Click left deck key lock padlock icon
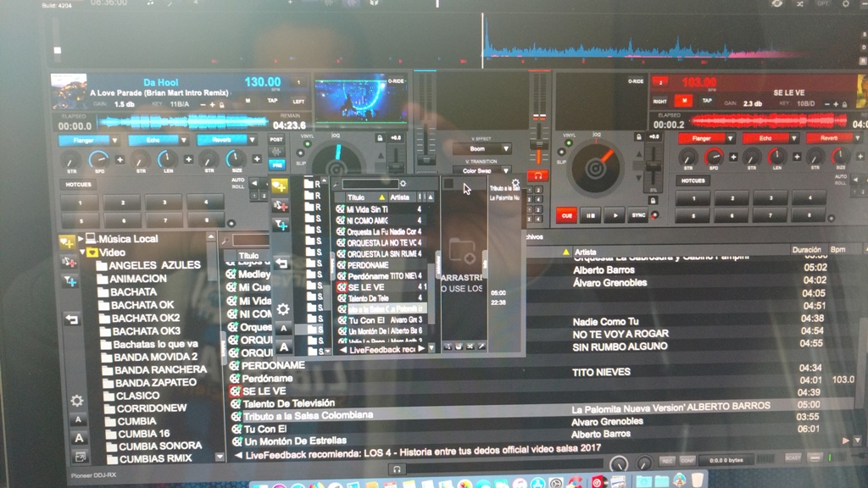This screenshot has width=868, height=488. coord(221,104)
